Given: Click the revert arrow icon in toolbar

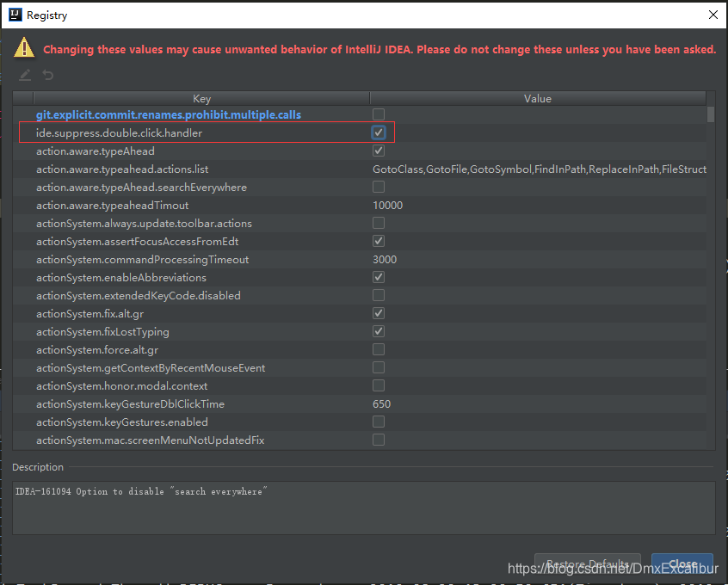Looking at the screenshot, I should pyautogui.click(x=48, y=75).
